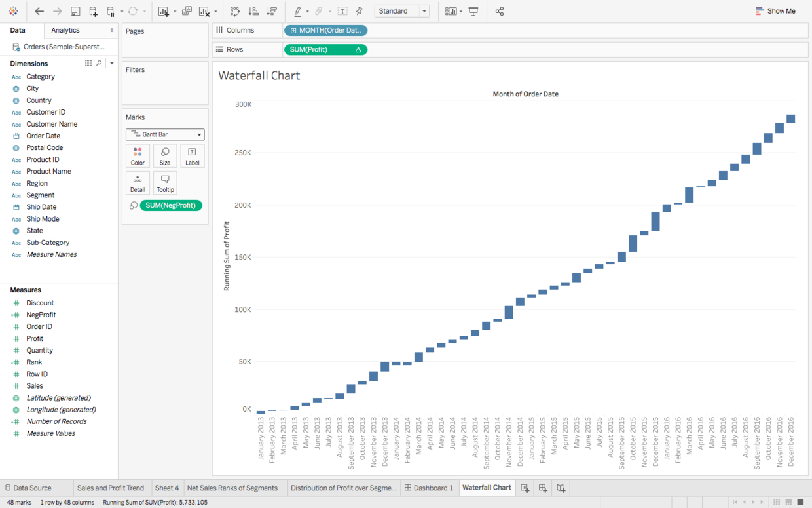This screenshot has height=508, width=812.
Task: Expand Dimensions pane dropdown arrow
Action: pyautogui.click(x=112, y=64)
